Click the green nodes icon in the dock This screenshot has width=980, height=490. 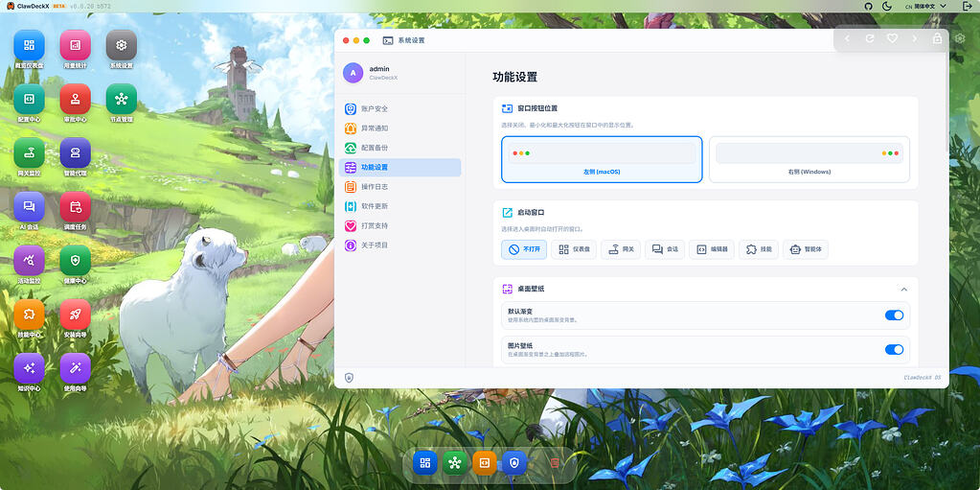[x=455, y=463]
